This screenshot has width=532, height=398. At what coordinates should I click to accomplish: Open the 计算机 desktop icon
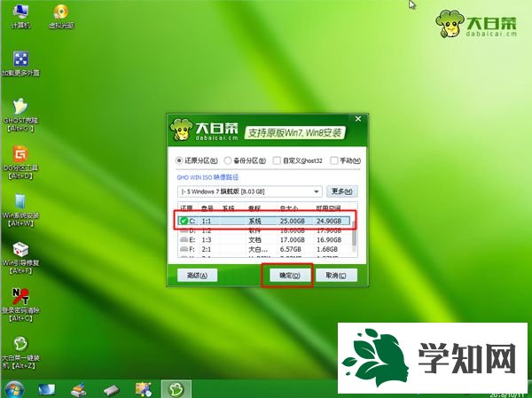[20, 16]
